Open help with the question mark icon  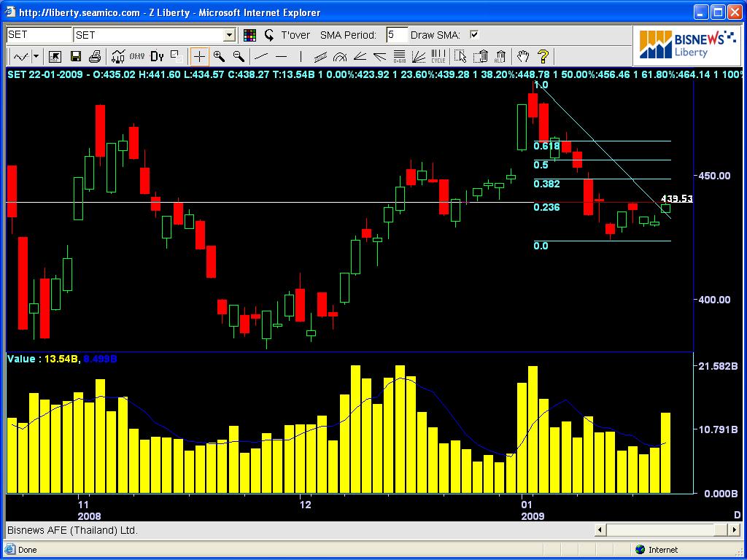[543, 57]
